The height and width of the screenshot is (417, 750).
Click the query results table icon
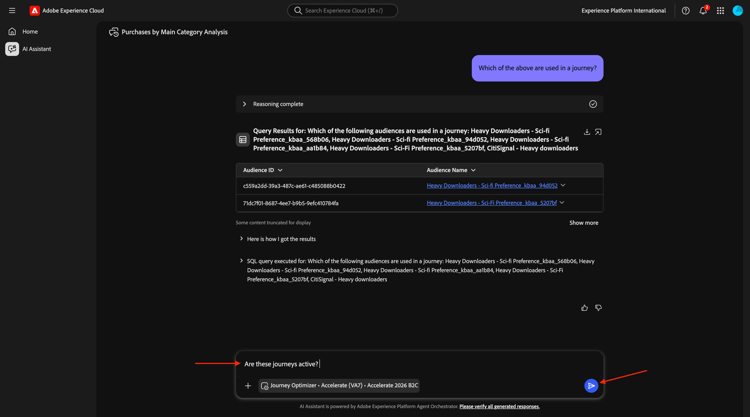click(243, 140)
